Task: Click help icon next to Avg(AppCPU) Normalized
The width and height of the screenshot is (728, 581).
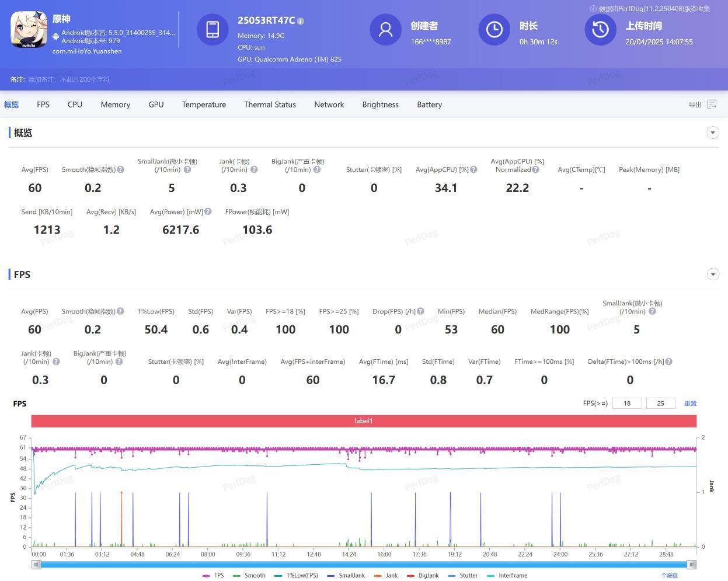Action: tap(535, 170)
